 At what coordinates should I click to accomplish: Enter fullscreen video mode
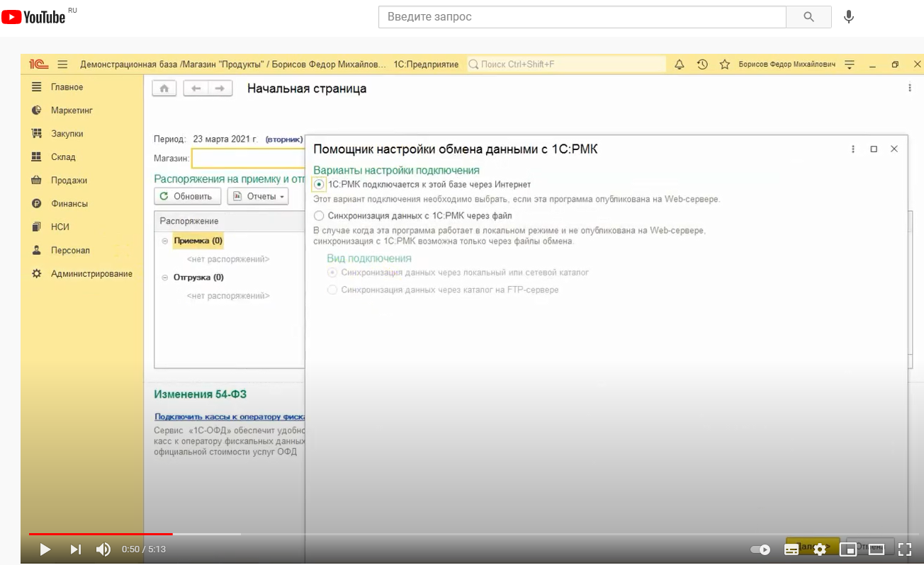point(904,549)
